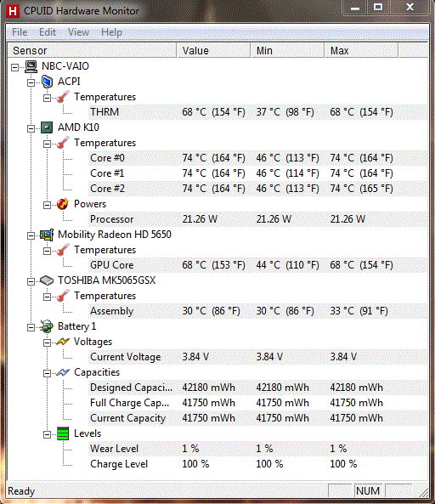Screen dimensions: 435x504
Task: Click the Max column header
Action: 362,50
